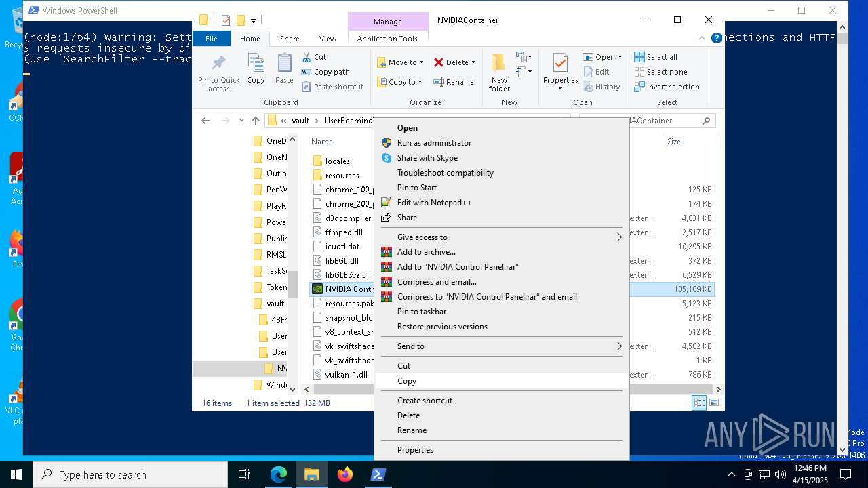868x488 pixels.
Task: Click the History ribbon item
Action: point(601,87)
